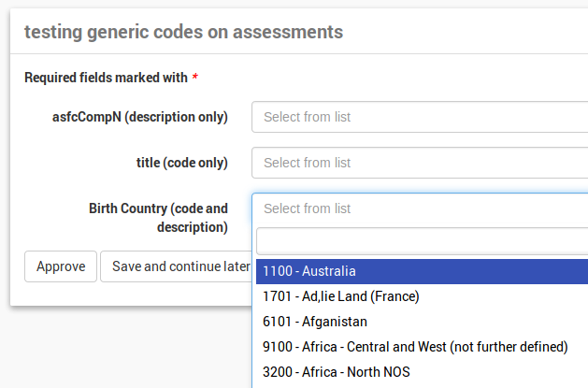Pick the 6101 - Afganistan entry
This screenshot has width=588, height=388.
coord(314,322)
